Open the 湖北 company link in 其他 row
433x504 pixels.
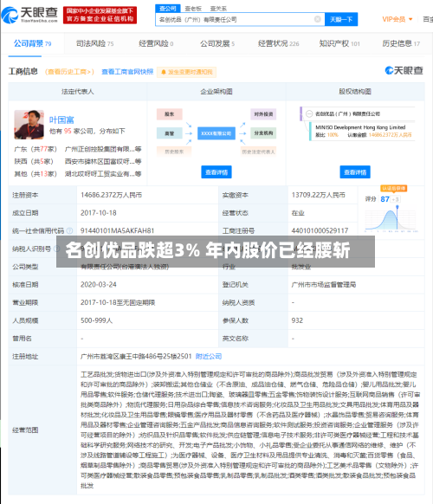(103, 174)
